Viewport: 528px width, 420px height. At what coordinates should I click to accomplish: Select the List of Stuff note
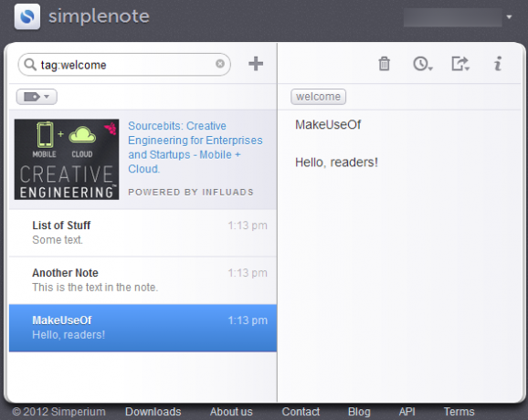(x=143, y=233)
